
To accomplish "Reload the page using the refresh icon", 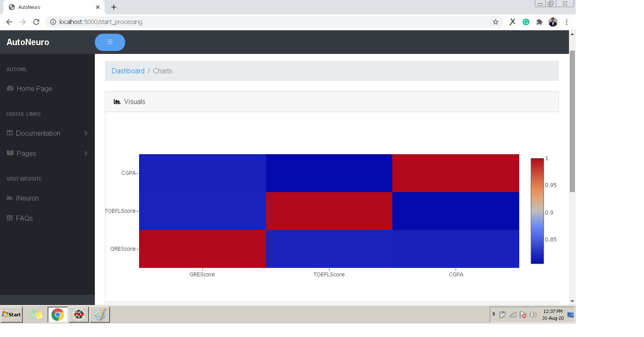I will 36,22.
